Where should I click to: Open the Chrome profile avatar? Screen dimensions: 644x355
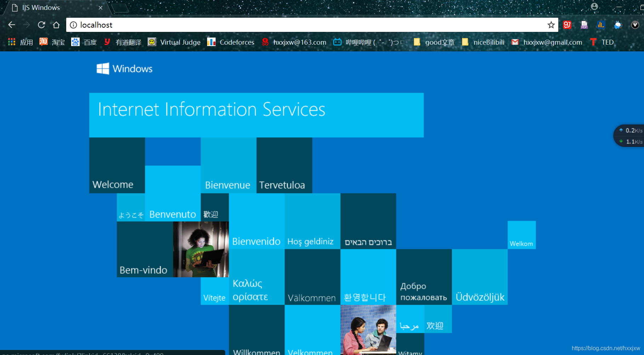coord(594,6)
